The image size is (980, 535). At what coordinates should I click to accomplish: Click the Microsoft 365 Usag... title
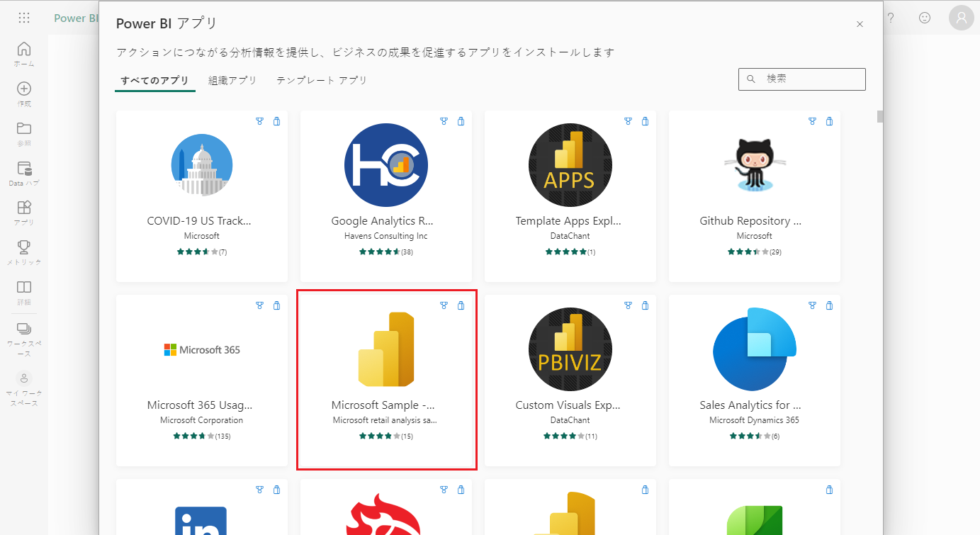coord(200,405)
